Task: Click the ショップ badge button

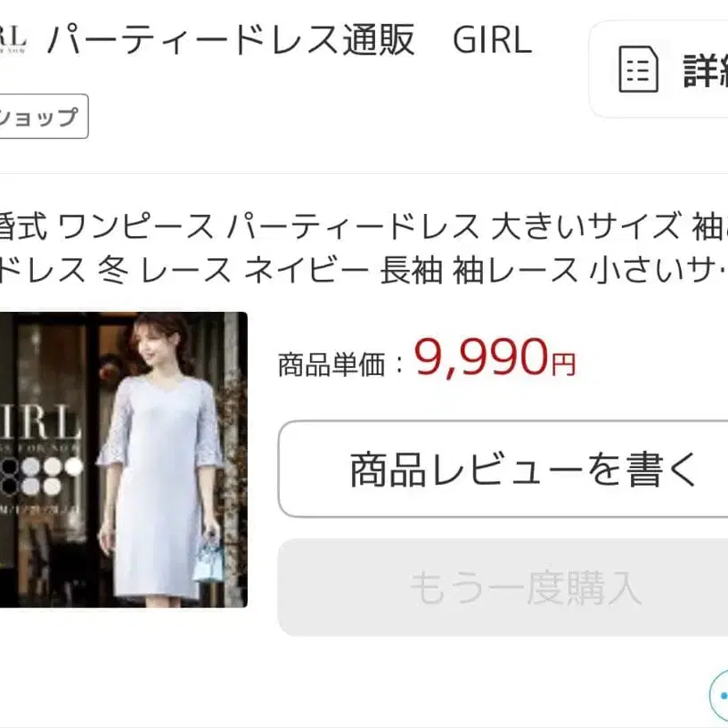Action: click(x=44, y=116)
